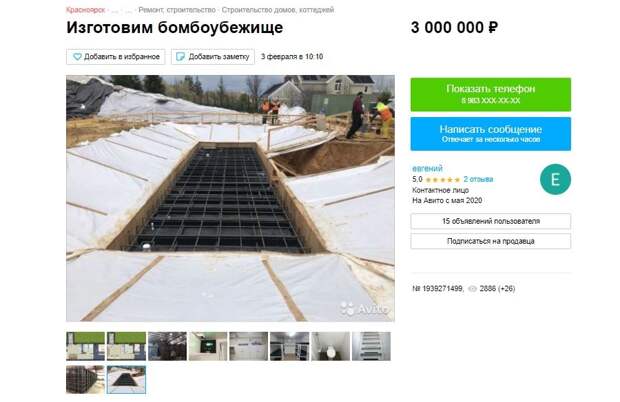Click the eye views counter icon
The image size is (620, 402).
point(472,289)
